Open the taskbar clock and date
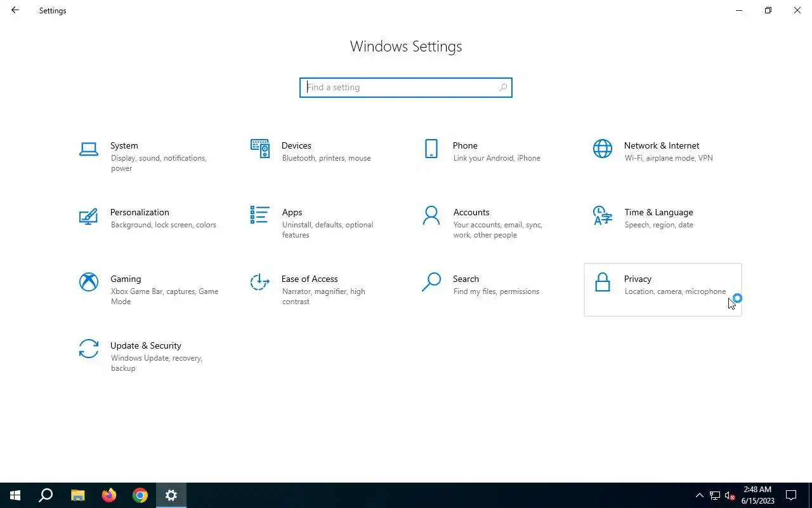 758,495
